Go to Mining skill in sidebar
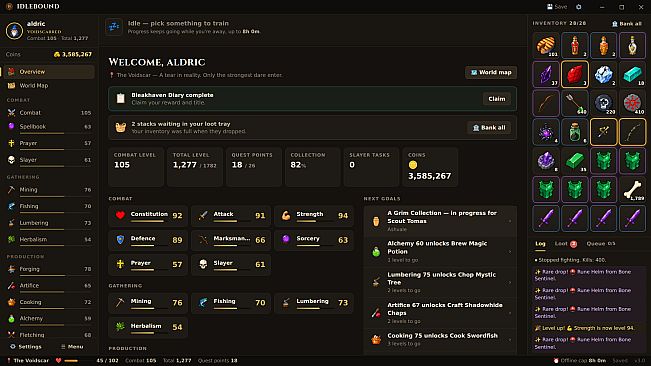The width and height of the screenshot is (651, 366). click(x=49, y=190)
